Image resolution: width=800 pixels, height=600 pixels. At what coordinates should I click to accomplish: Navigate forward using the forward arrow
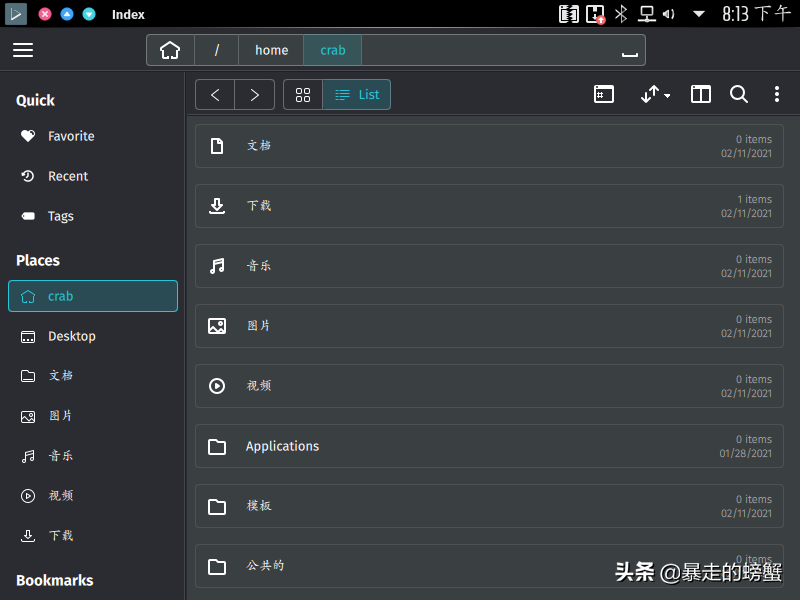click(255, 94)
